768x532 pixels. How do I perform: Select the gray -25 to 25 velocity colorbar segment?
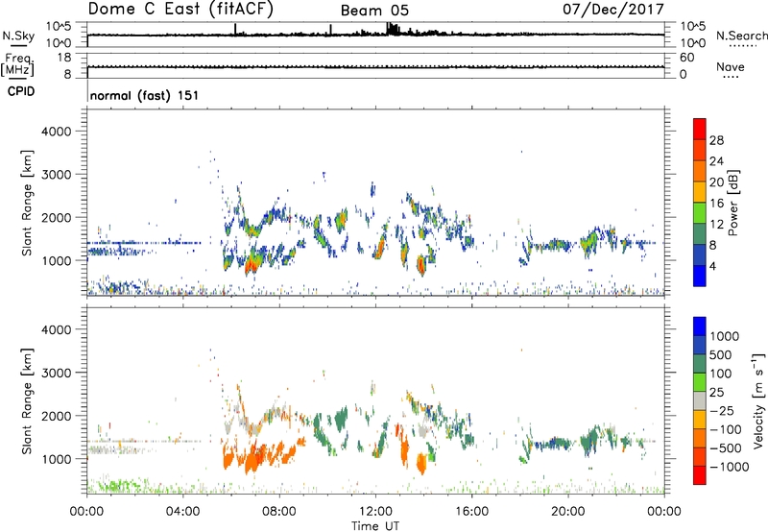(x=700, y=401)
